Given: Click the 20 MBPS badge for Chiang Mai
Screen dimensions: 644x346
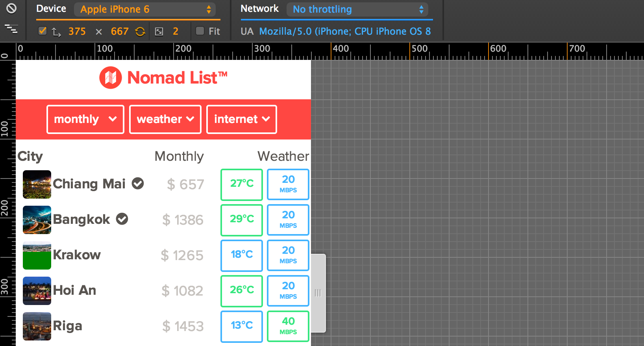Looking at the screenshot, I should [288, 184].
